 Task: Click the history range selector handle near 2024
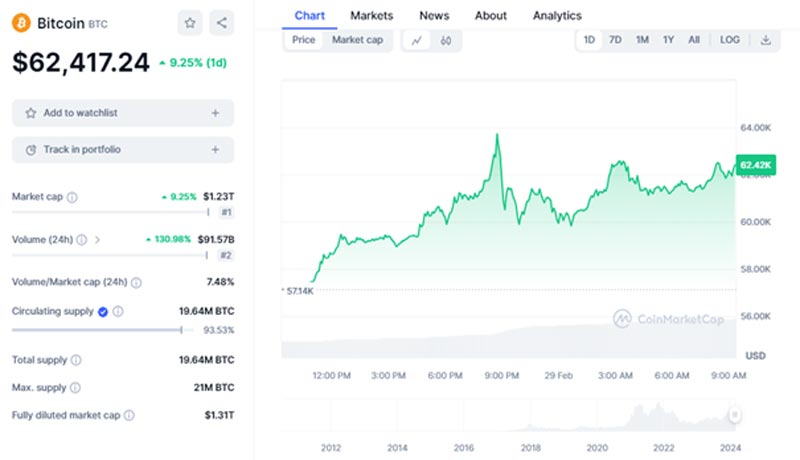(734, 415)
